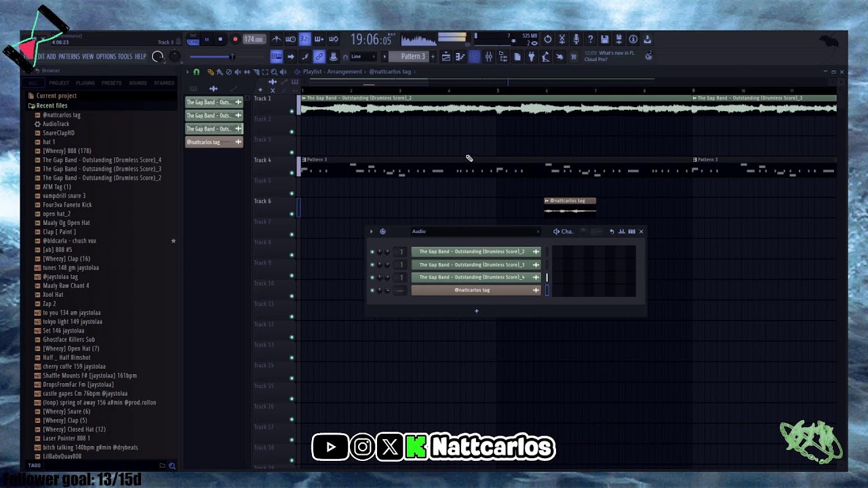This screenshot has height=488, width=868.
Task: Open the playlist view icon
Action: [446, 57]
